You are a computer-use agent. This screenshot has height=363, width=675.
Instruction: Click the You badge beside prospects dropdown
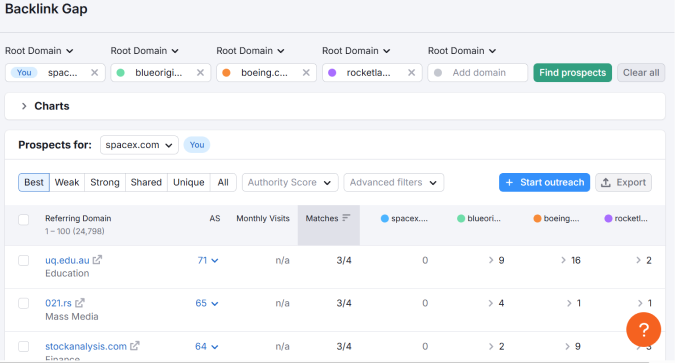click(x=197, y=145)
